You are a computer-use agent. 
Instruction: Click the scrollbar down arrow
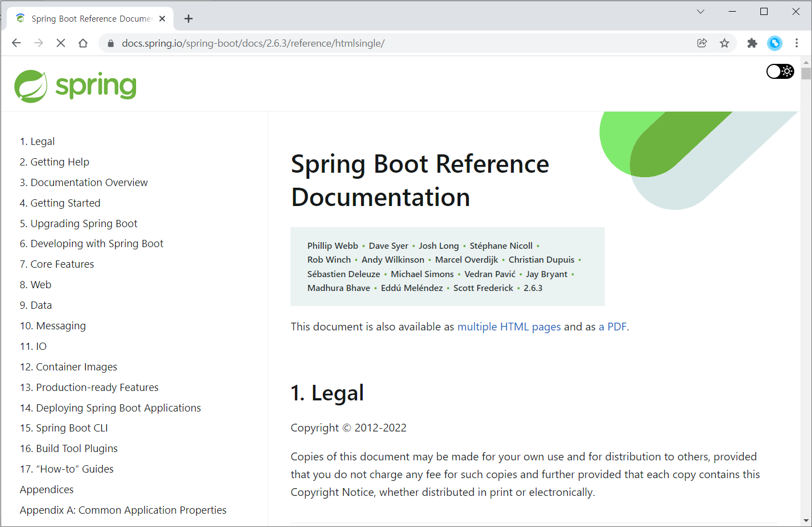(806, 521)
